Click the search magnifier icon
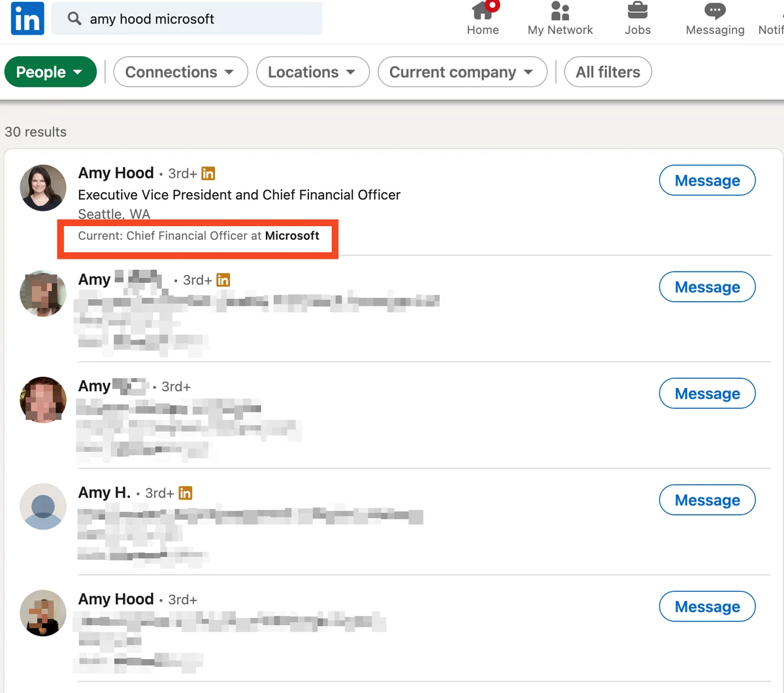 (x=74, y=19)
